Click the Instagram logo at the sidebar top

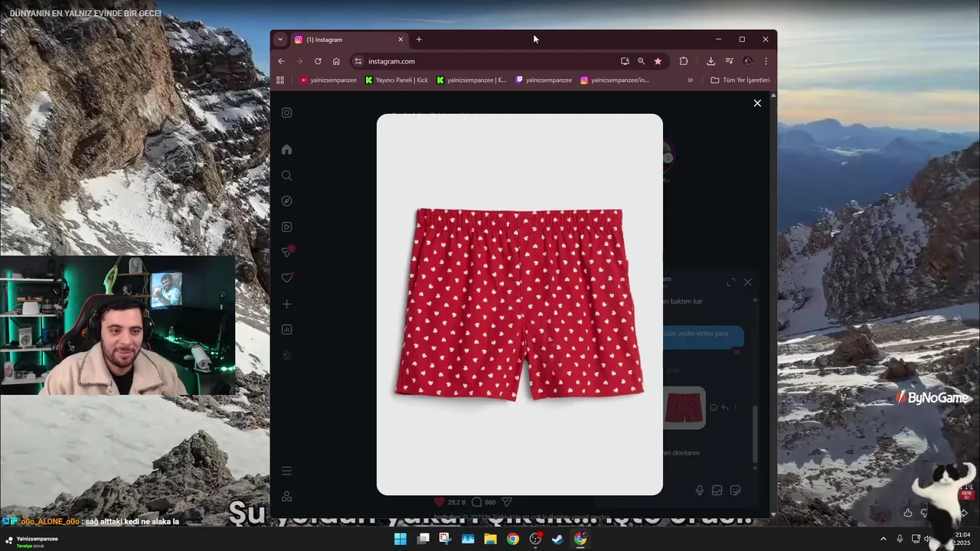click(x=286, y=112)
